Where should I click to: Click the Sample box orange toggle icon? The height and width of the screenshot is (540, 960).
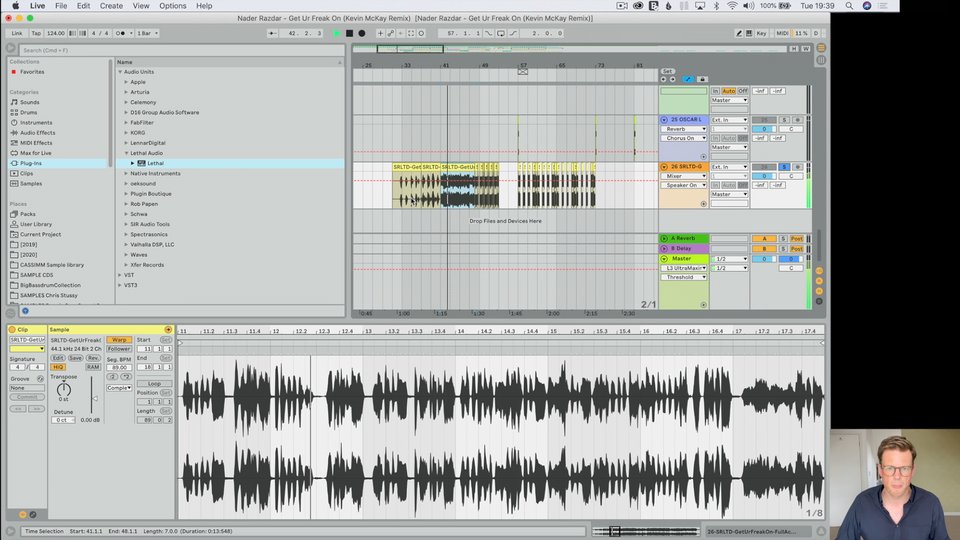168,329
